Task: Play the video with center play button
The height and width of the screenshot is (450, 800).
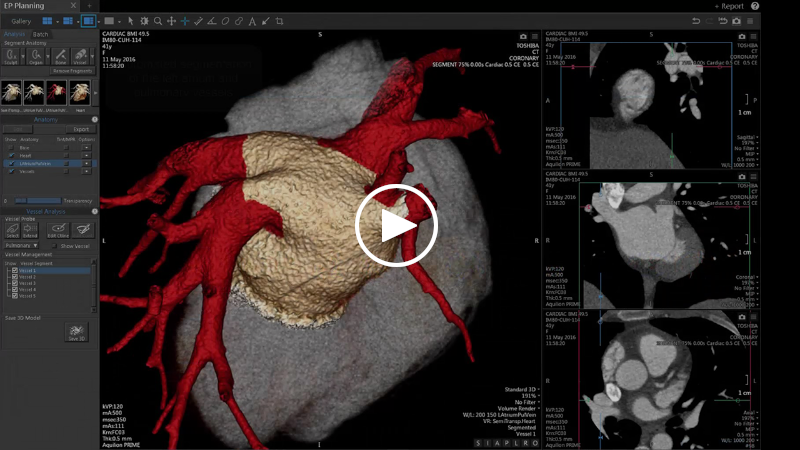Action: click(396, 226)
